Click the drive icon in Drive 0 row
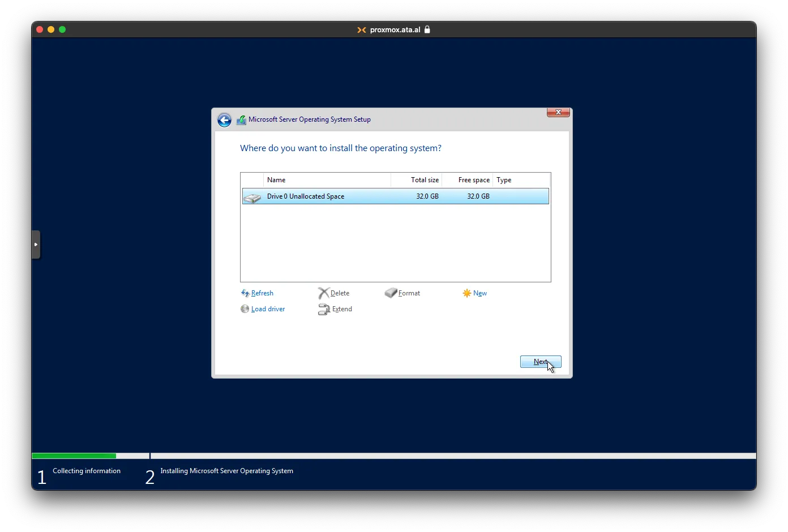 tap(252, 198)
